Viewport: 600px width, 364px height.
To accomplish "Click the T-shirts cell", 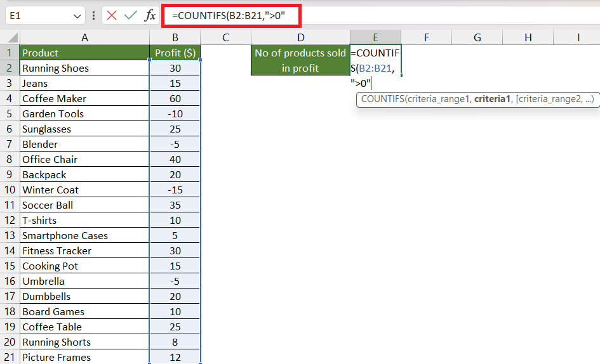I will (84, 220).
